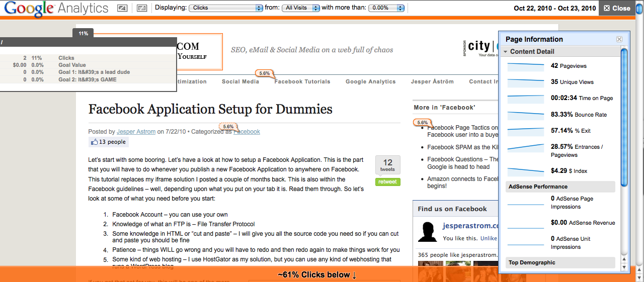Toggle the page information panel icon
The width and height of the screenshot is (644, 282).
[x=142, y=8]
